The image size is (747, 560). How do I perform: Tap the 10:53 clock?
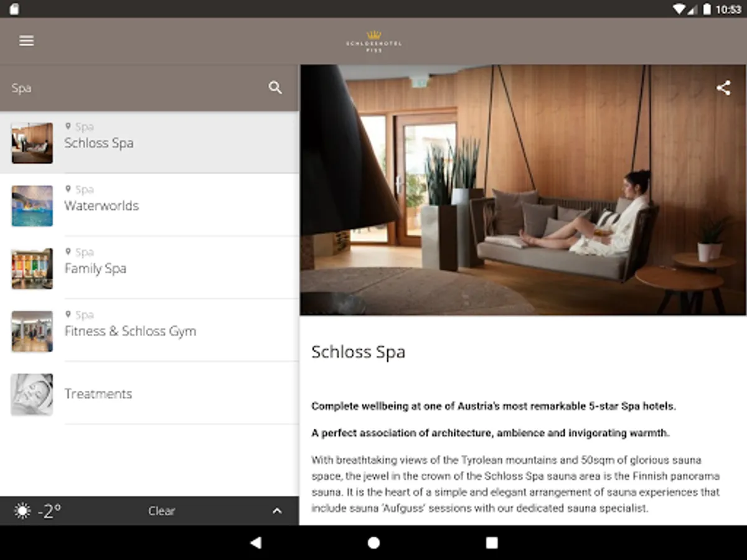(728, 9)
